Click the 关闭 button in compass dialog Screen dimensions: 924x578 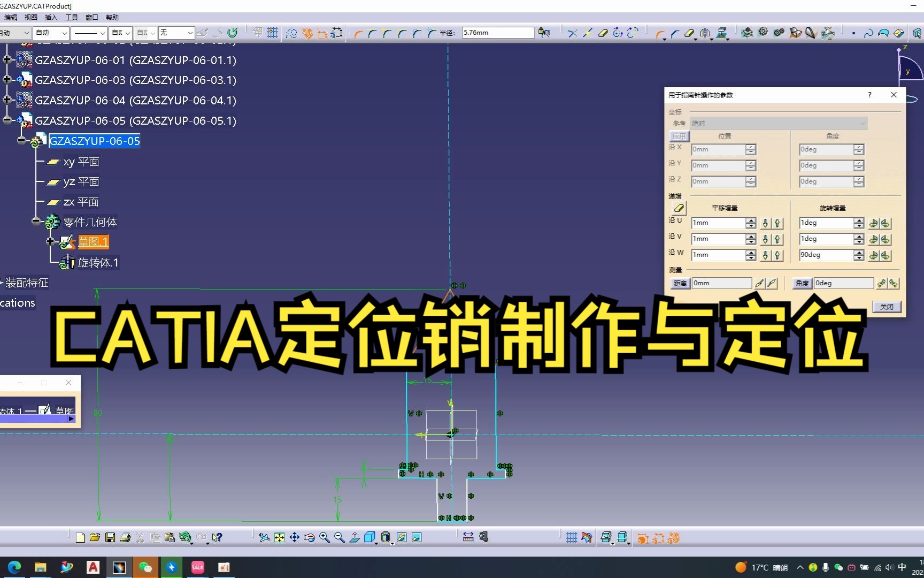[887, 307]
